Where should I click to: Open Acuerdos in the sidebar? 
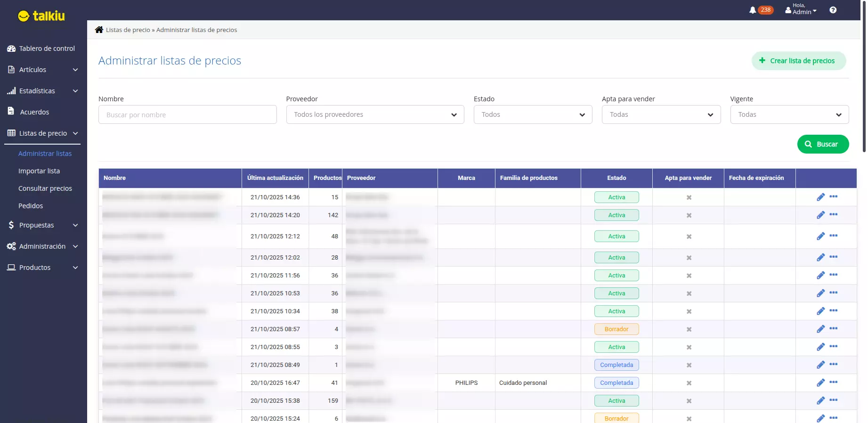34,112
